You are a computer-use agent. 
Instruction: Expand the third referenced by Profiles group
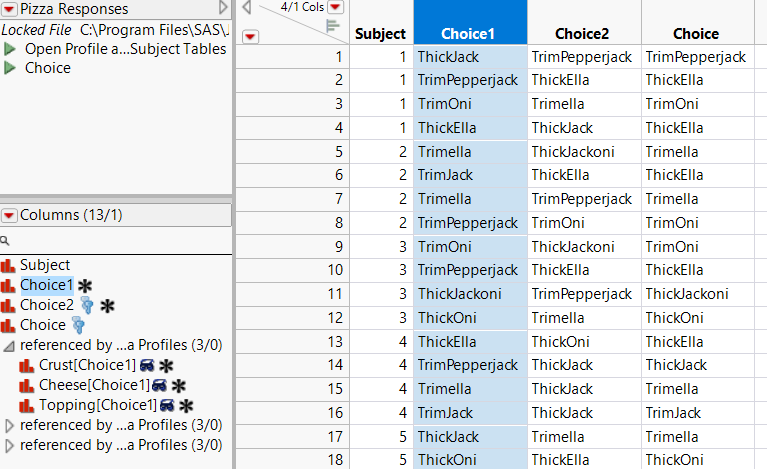[x=9, y=446]
